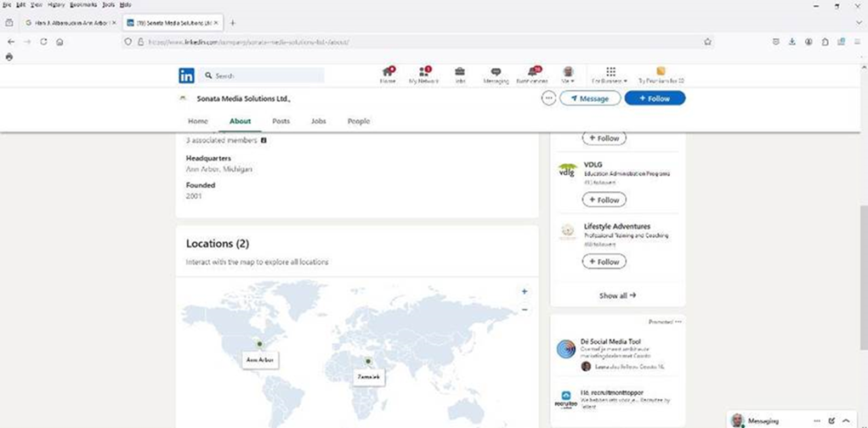Screen dimensions: 868x428
Task: Reload the page with Refresh icon
Action: click(43, 42)
